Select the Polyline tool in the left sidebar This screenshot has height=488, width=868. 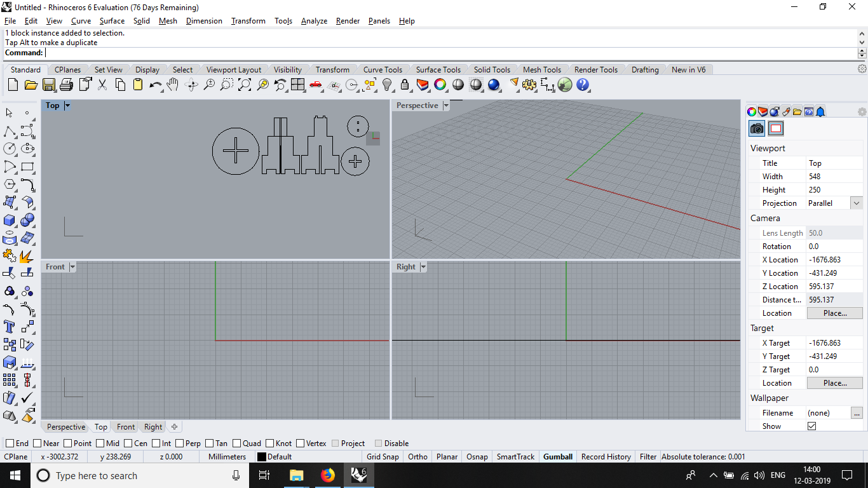[x=10, y=132]
